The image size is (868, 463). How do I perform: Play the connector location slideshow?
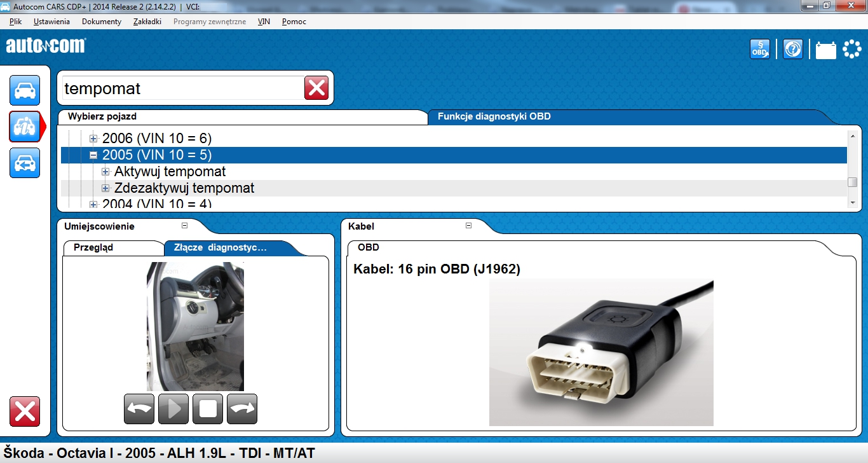(173, 409)
